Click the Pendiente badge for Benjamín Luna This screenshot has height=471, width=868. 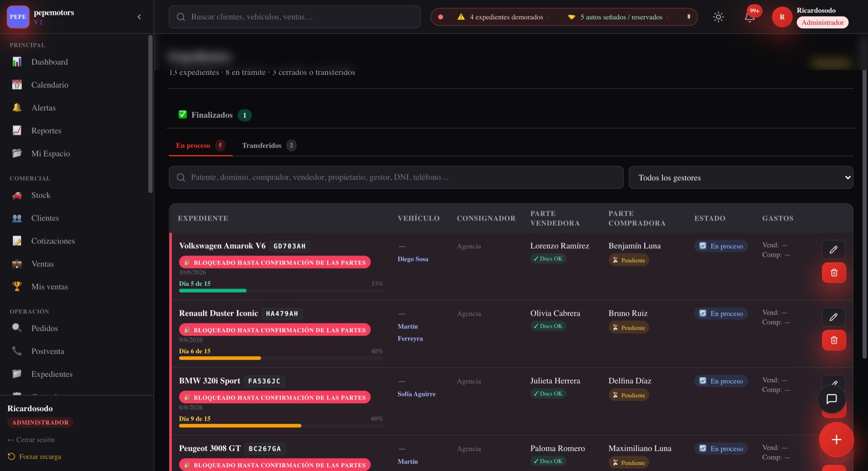point(629,260)
